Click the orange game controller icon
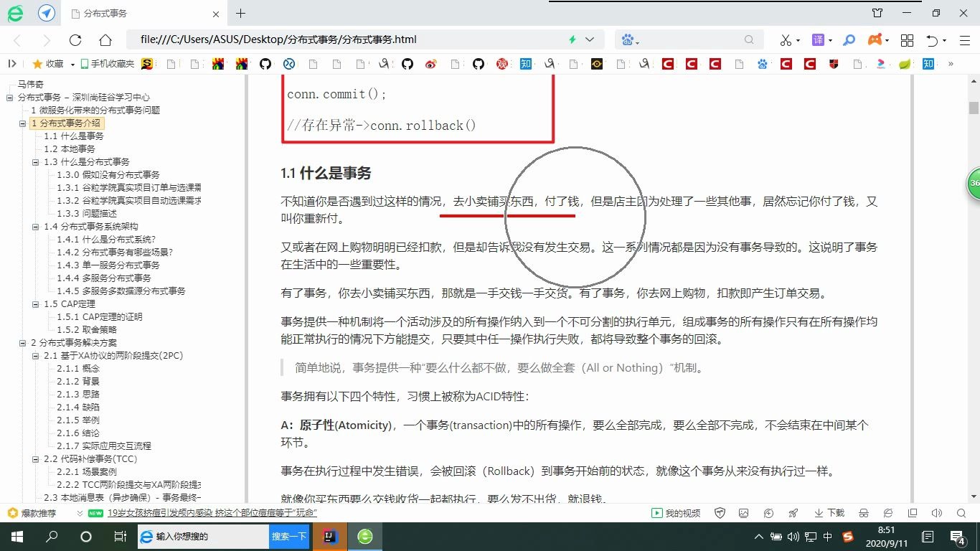Image resolution: width=980 pixels, height=551 pixels. 875,40
